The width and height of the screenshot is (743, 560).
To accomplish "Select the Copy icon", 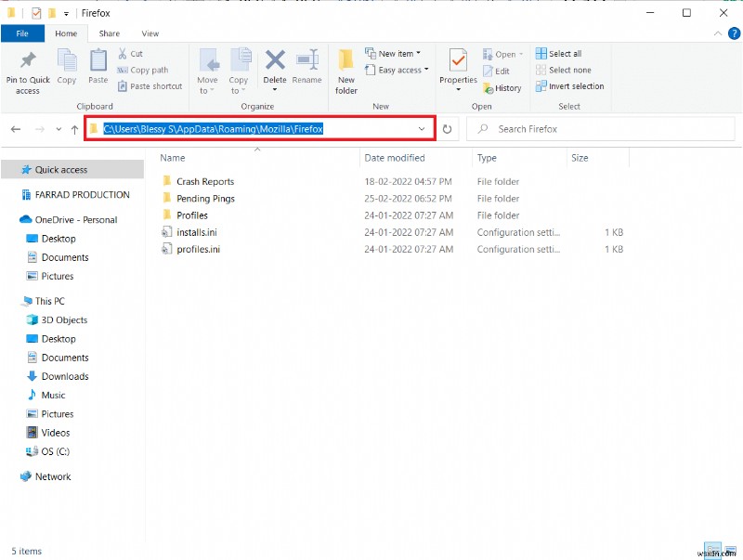I will (66, 65).
